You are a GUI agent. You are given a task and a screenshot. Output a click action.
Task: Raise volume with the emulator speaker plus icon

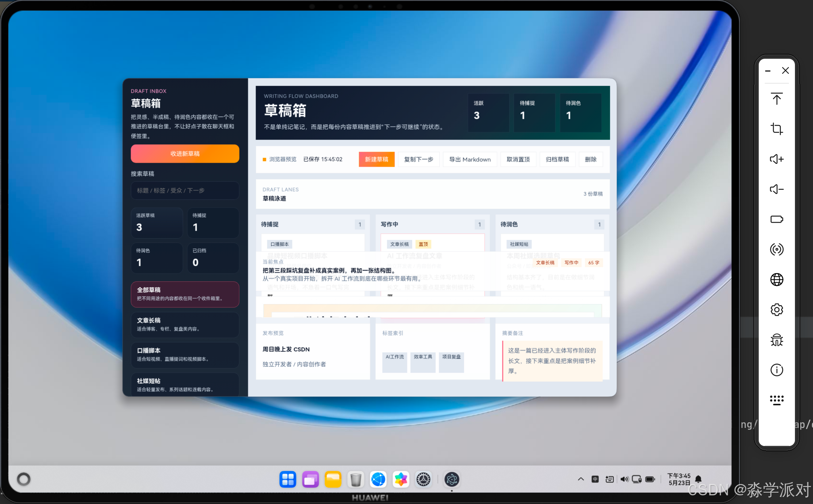[776, 159]
